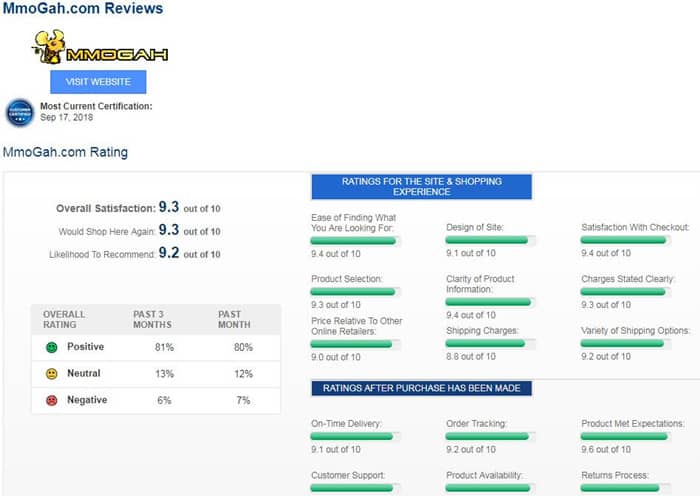The height and width of the screenshot is (496, 700).
Task: Click Ratings For The Site & Shopping Experience banner
Action: coord(421,187)
